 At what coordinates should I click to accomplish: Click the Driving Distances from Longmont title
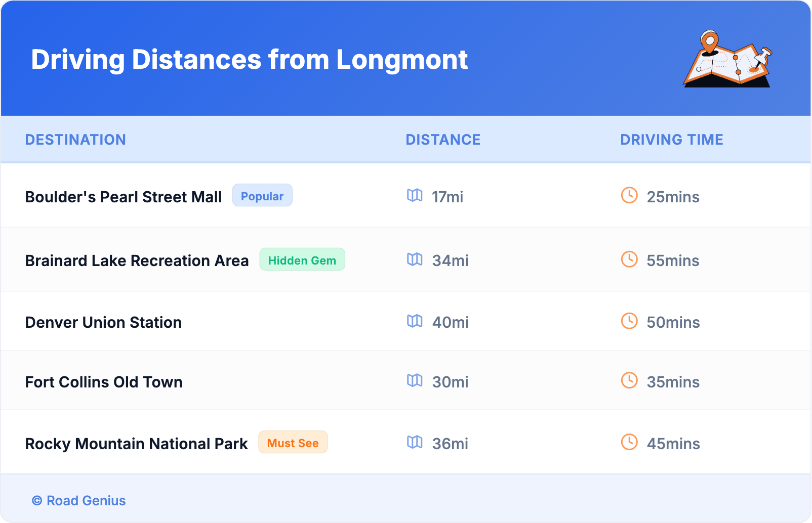(249, 60)
